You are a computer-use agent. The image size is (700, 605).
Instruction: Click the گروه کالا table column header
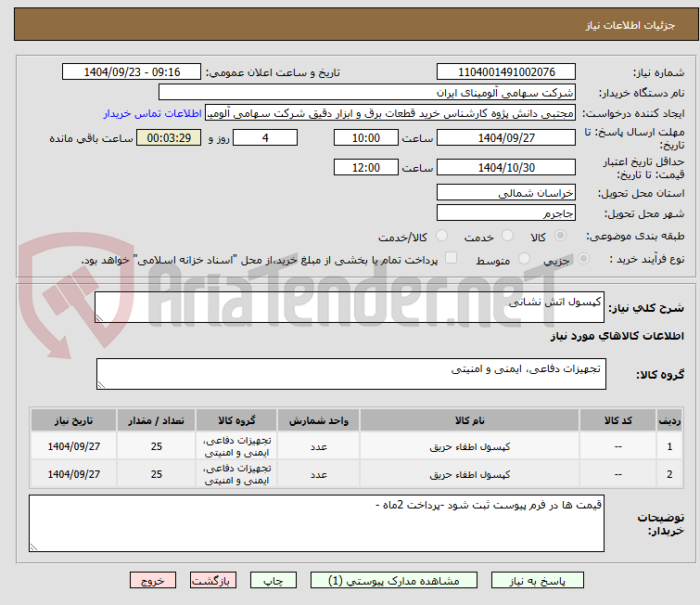[236, 420]
